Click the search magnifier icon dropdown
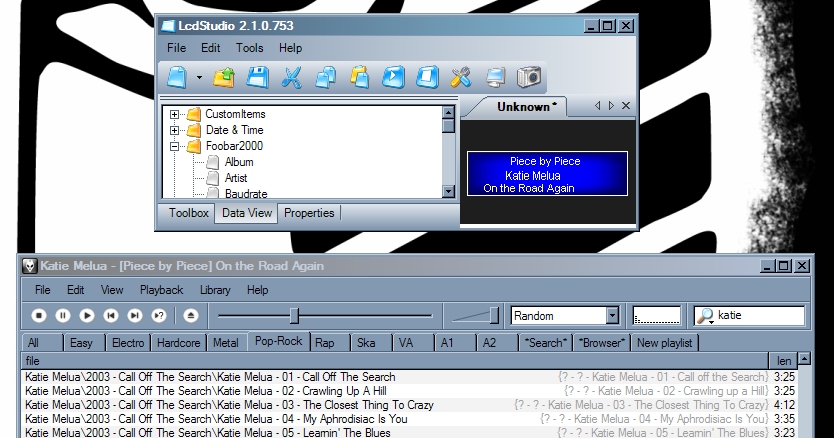The width and height of the screenshot is (834, 438). coord(705,316)
